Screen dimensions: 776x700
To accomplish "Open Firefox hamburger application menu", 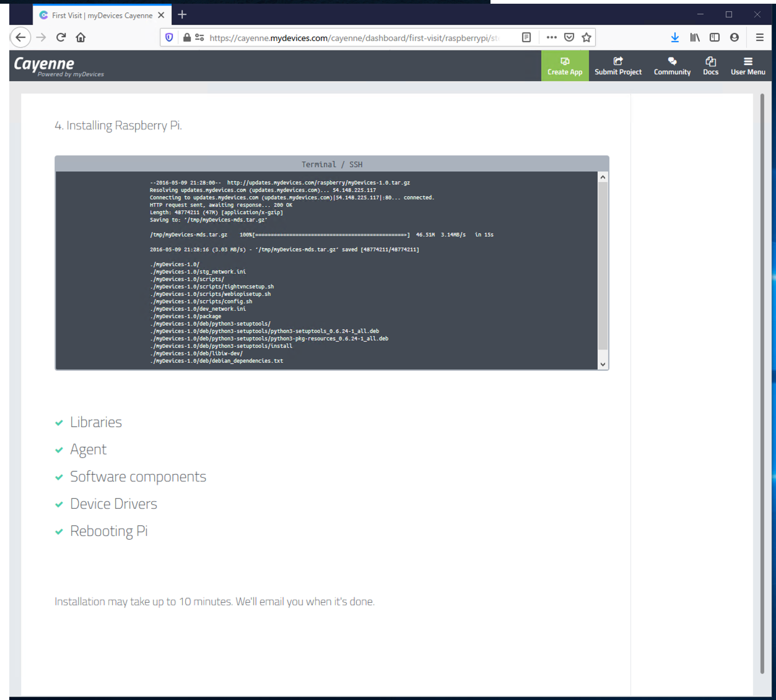I will click(760, 38).
